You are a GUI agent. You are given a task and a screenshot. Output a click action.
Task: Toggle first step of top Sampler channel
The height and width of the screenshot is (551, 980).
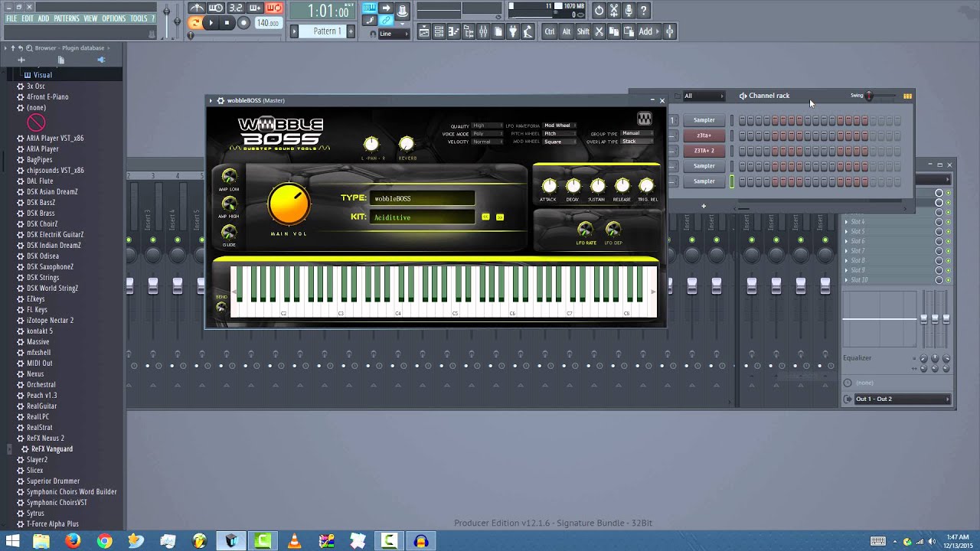[x=742, y=120]
